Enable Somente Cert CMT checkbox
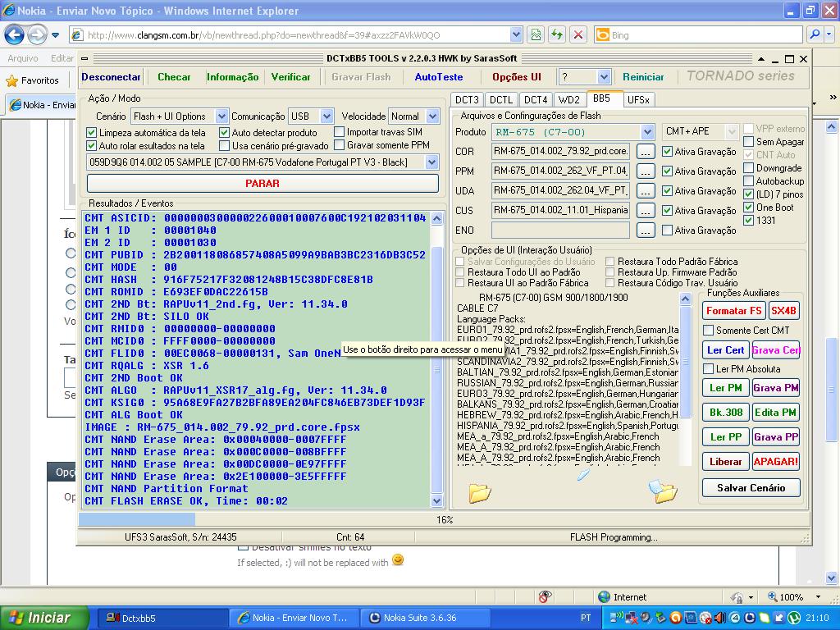The height and width of the screenshot is (630, 840). (x=708, y=331)
